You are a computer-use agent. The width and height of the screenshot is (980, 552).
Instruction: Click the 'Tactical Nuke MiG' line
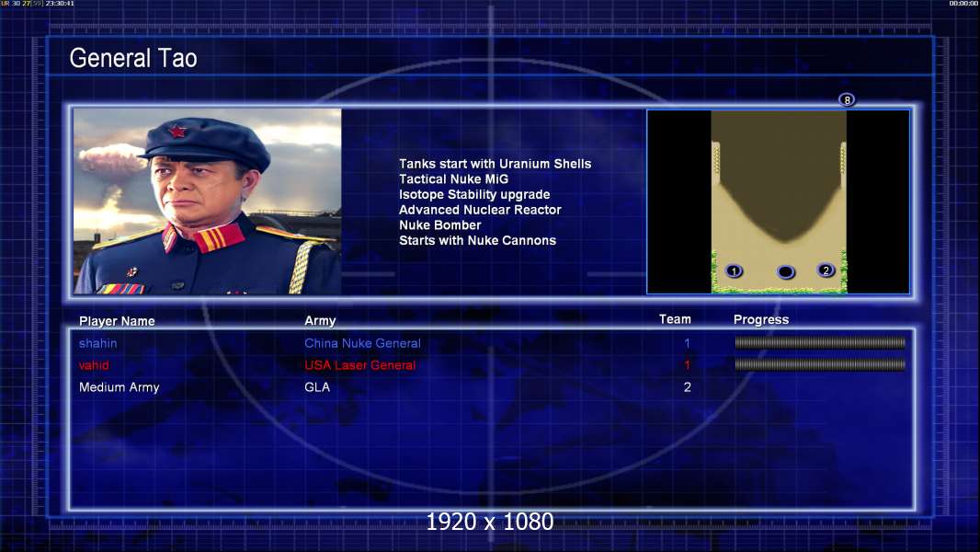coord(454,179)
